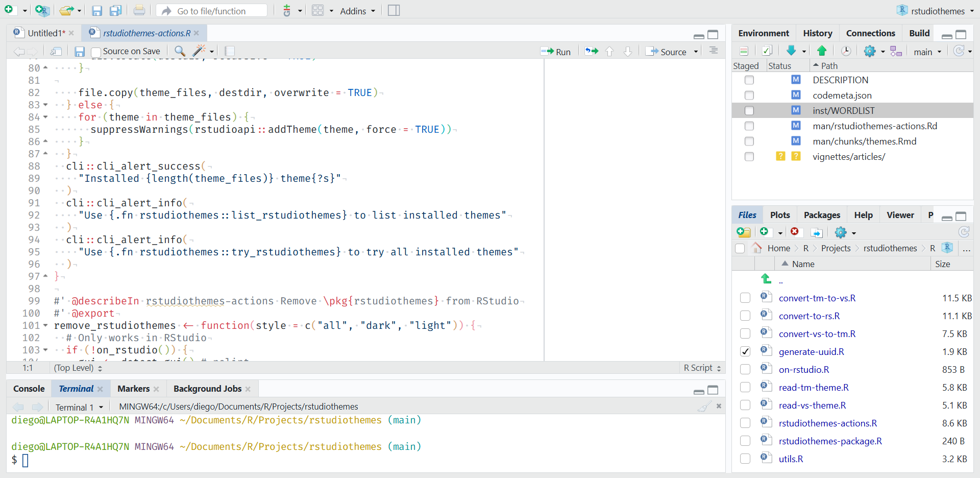Open the Addins dropdown menu

coord(357,11)
